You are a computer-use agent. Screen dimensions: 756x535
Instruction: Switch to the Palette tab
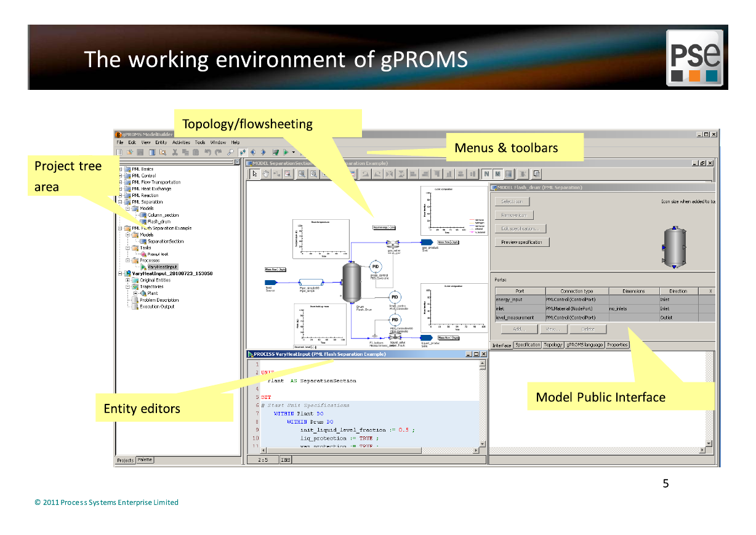click(145, 460)
